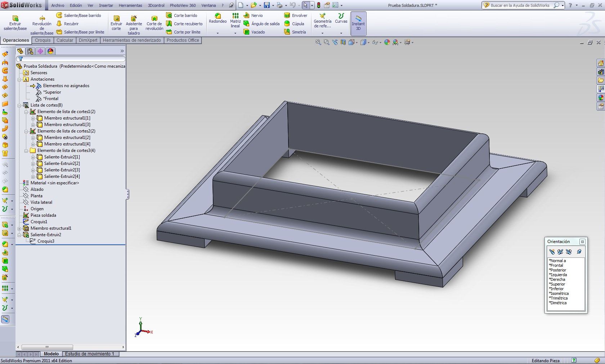Expand FeatureManager panel tabs chevron
605x364 pixels.
tap(122, 51)
